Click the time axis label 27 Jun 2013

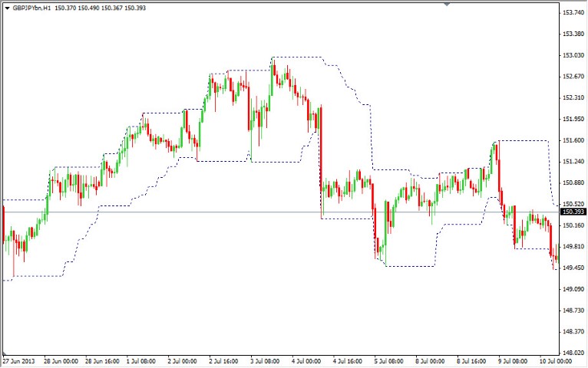tap(18, 361)
